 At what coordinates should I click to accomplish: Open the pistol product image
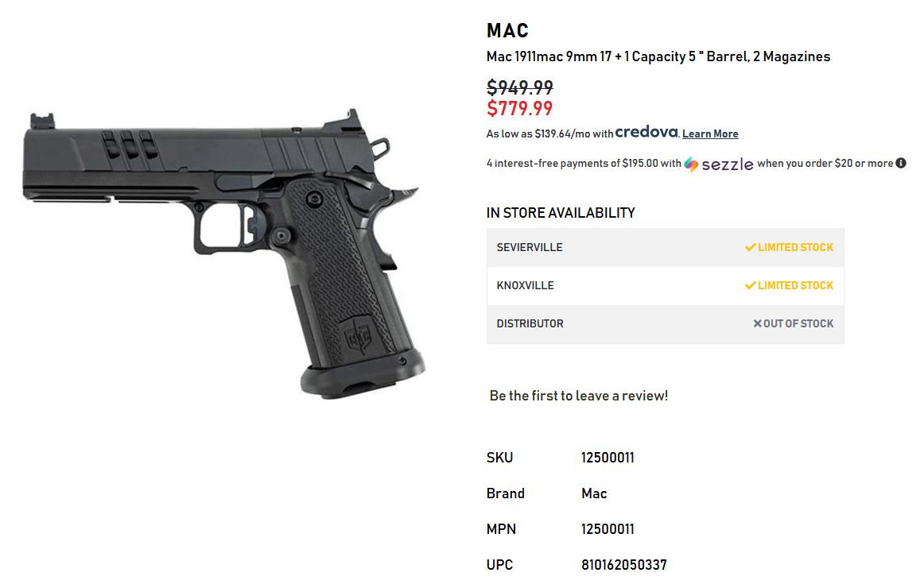223,254
